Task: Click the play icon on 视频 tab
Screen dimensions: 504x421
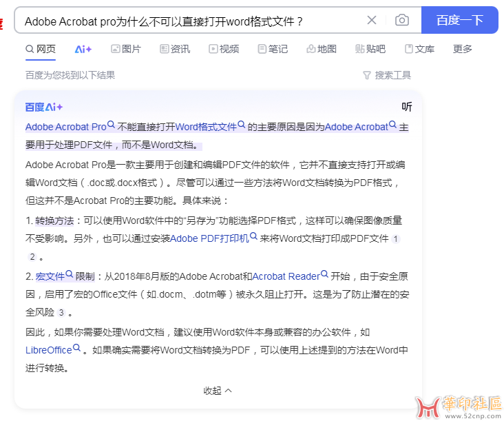Action: point(213,49)
